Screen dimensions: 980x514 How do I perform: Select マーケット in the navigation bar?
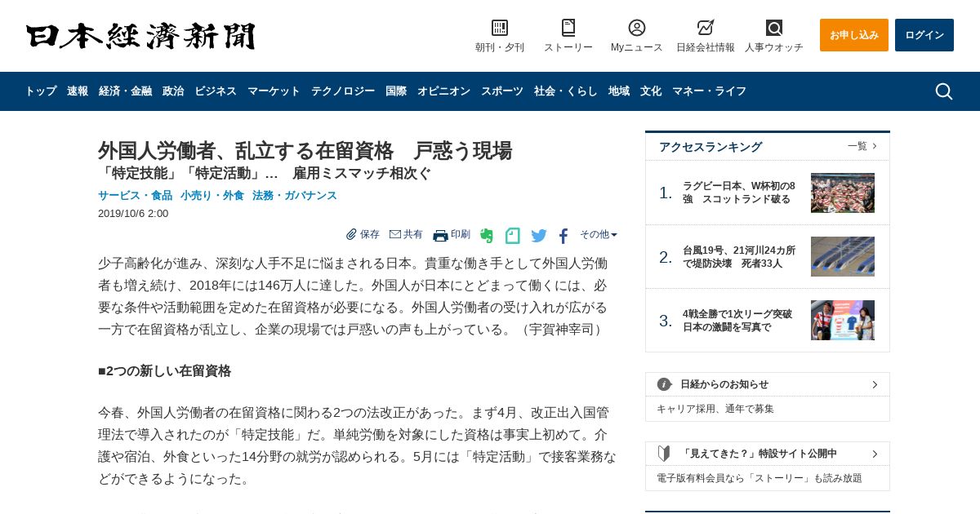[274, 91]
